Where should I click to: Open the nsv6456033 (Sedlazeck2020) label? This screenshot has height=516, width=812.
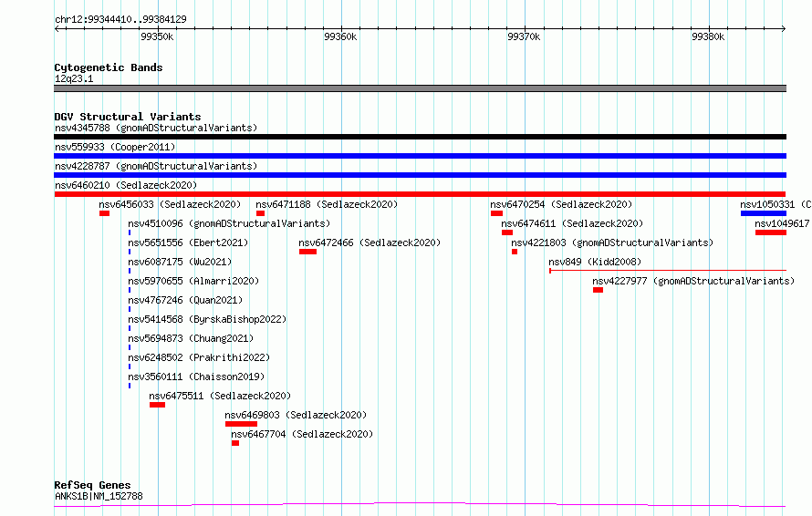tap(170, 204)
